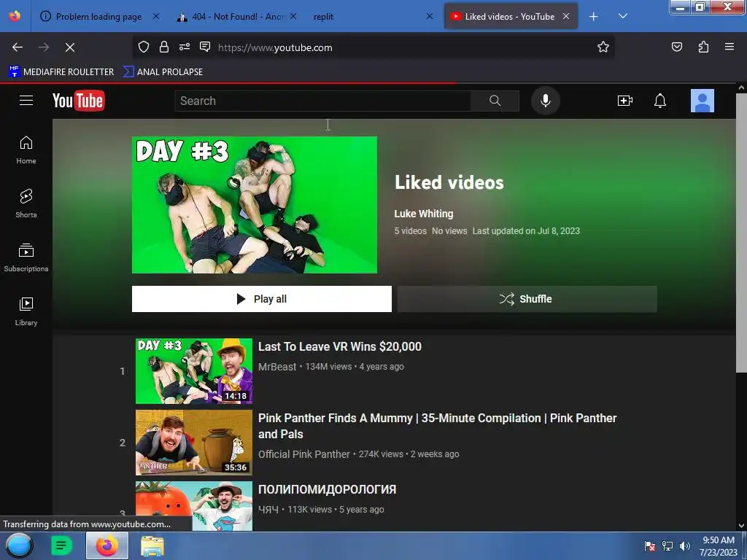
Task: Open the Pink Panther compilation thumbnail
Action: pos(194,443)
